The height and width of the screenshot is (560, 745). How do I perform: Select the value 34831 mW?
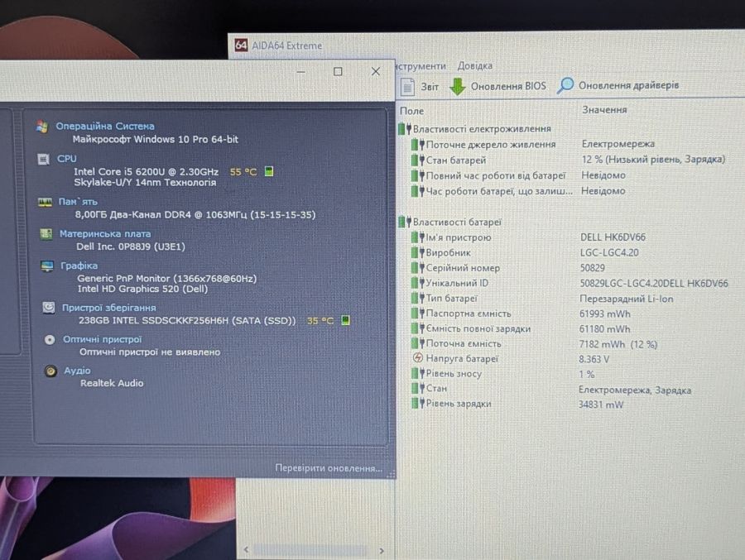601,404
